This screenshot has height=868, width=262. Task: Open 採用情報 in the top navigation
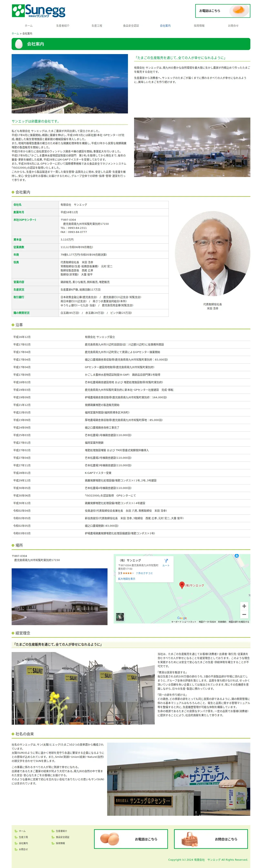coord(199,26)
